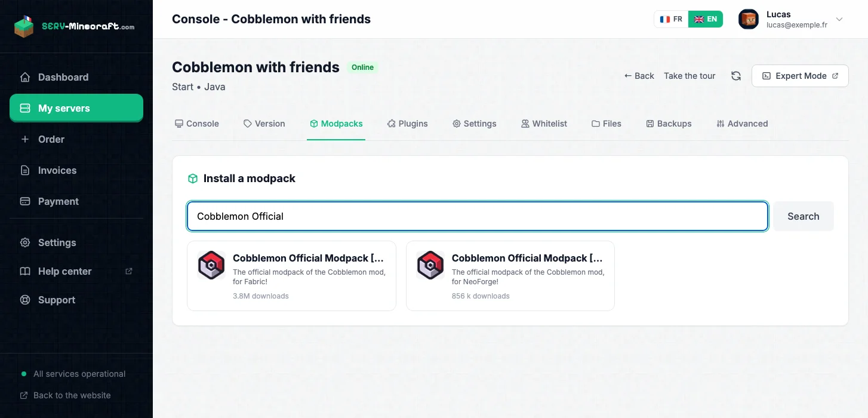Click Lucas's user avatar

749,19
